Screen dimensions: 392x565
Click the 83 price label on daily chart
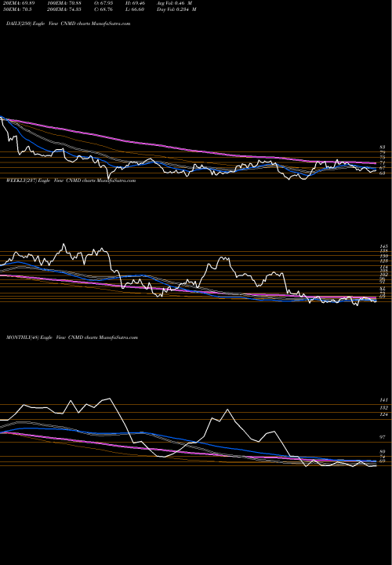pyautogui.click(x=383, y=147)
